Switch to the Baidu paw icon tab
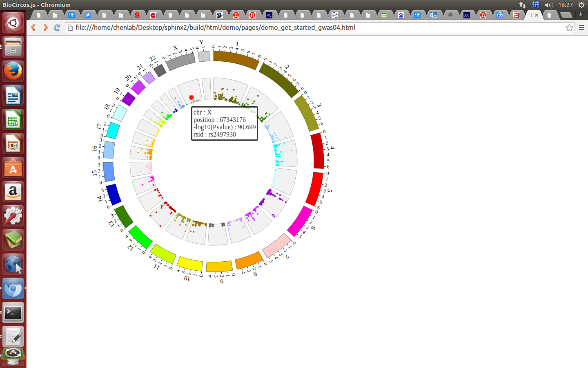The width and height of the screenshot is (588, 368). 401,15
